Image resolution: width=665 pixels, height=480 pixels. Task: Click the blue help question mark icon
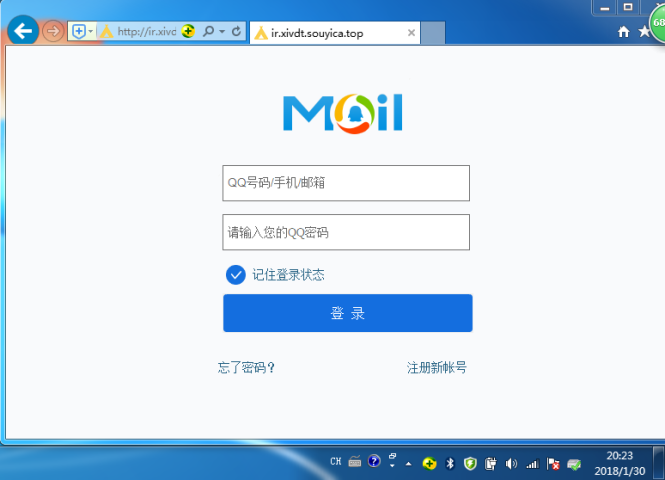(374, 460)
